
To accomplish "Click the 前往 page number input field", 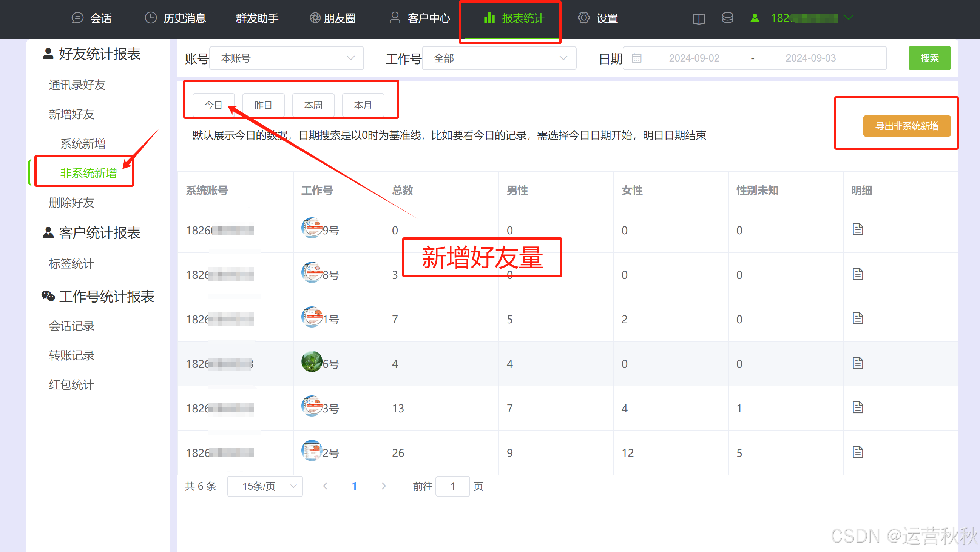I will [452, 486].
